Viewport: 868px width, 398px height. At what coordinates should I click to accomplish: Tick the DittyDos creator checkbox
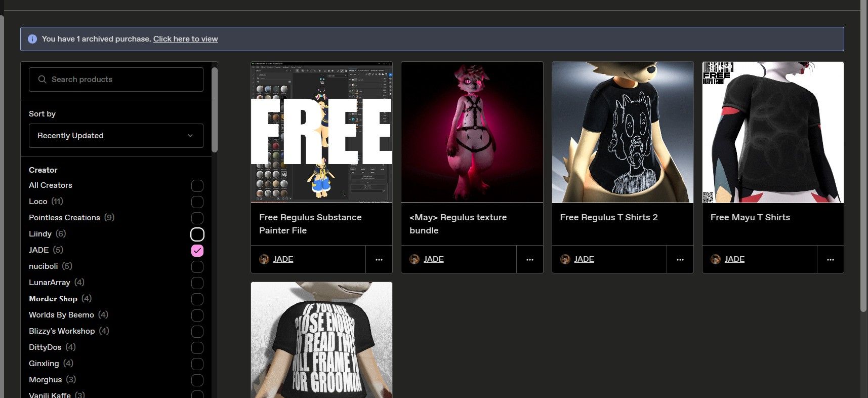click(x=197, y=348)
